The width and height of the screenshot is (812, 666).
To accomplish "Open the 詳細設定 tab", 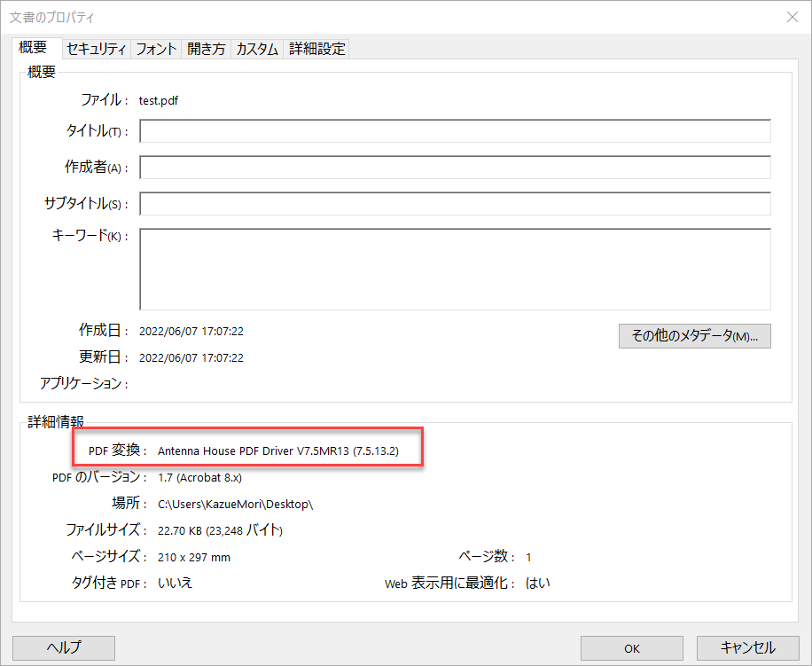I will coord(316,49).
